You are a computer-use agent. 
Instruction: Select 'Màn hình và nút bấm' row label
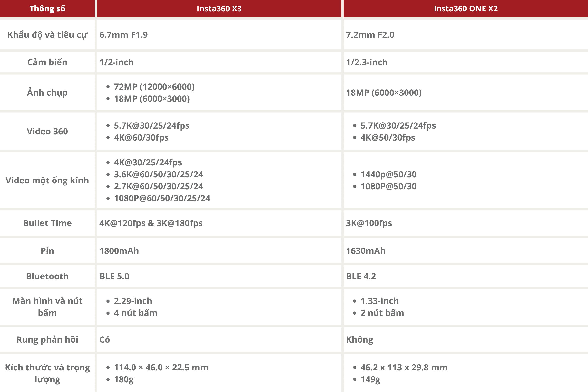(47, 307)
